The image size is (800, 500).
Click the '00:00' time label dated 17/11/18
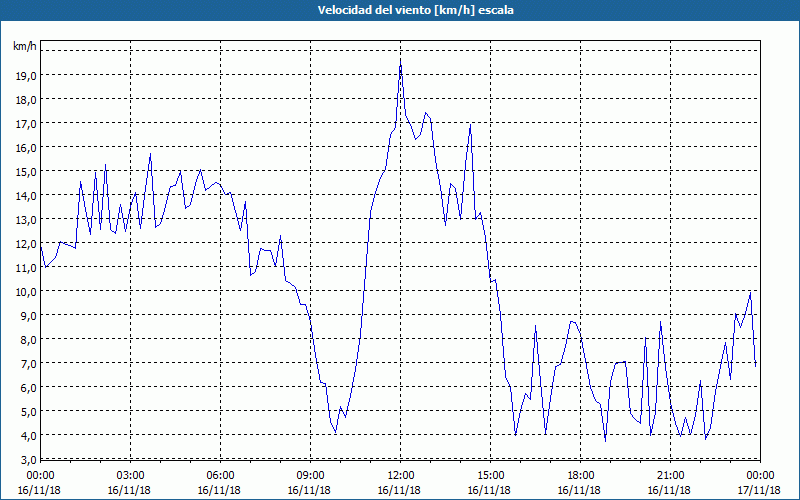760,476
